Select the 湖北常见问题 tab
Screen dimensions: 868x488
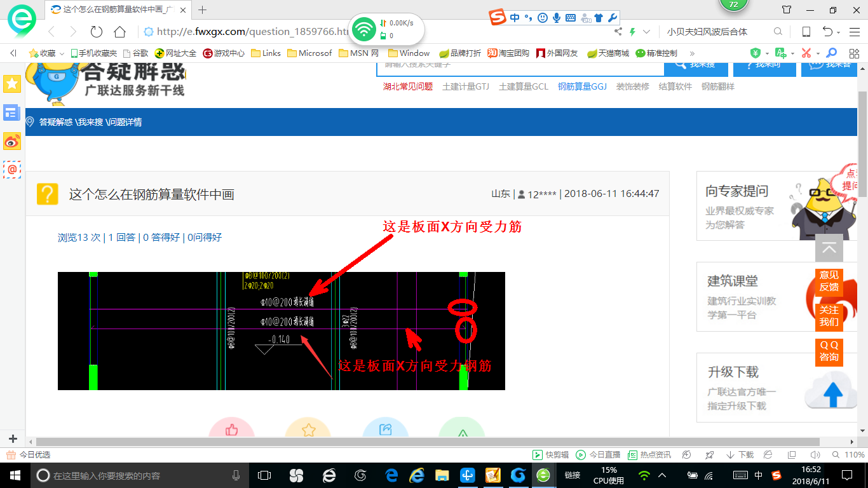point(408,86)
